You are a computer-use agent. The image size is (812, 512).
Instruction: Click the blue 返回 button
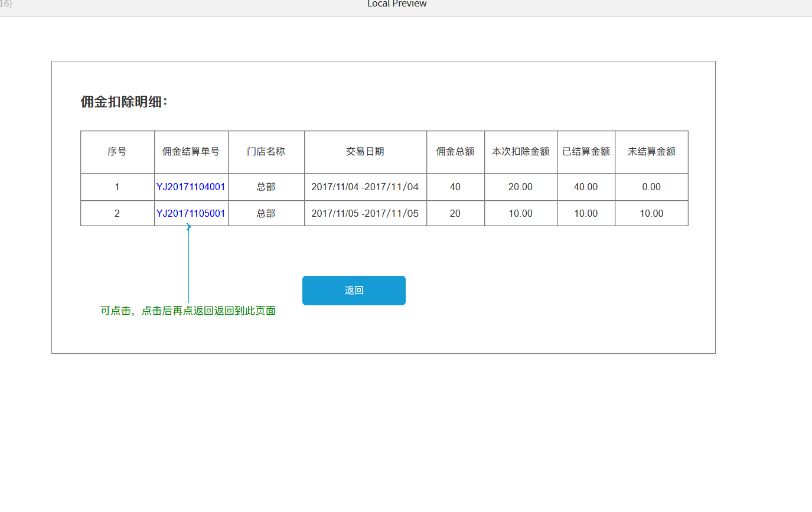354,291
